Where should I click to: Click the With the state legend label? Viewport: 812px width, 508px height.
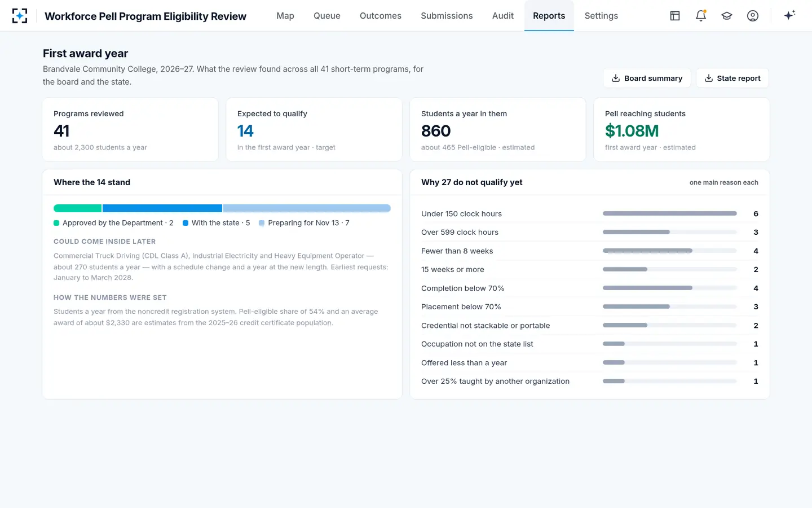[x=216, y=223]
